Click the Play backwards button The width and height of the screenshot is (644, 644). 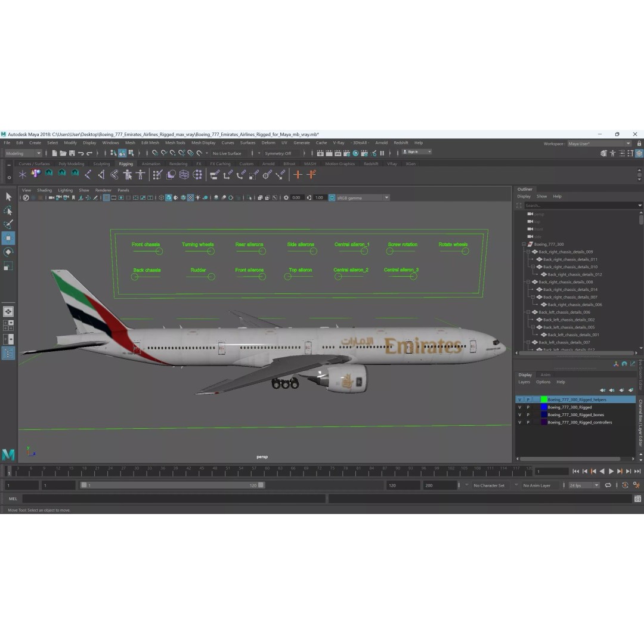[602, 472]
